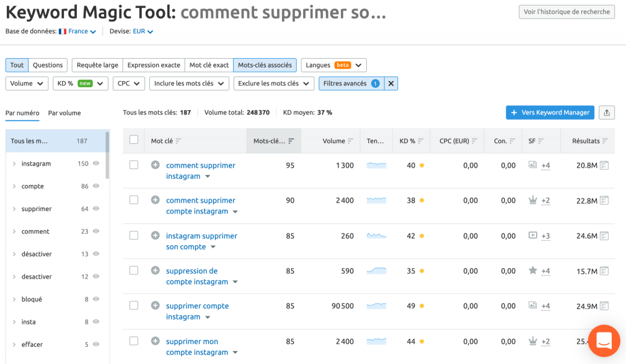The height and width of the screenshot is (364, 626).
Task: View SERP icon for 24.6M results row
Action: tap(604, 236)
